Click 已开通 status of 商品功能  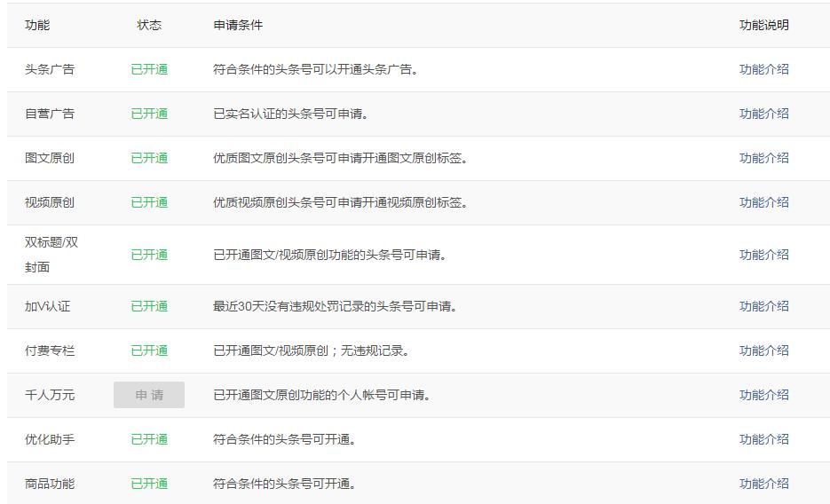[149, 484]
